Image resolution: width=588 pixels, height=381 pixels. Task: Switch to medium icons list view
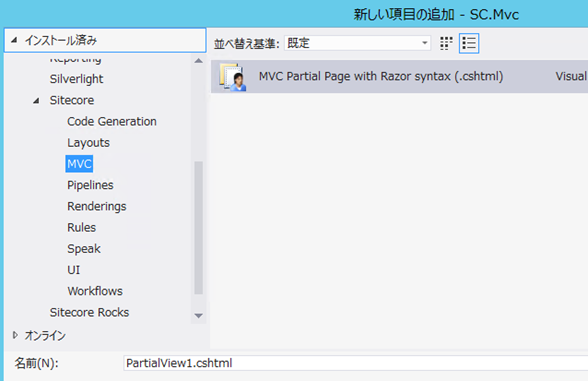pyautogui.click(x=469, y=44)
